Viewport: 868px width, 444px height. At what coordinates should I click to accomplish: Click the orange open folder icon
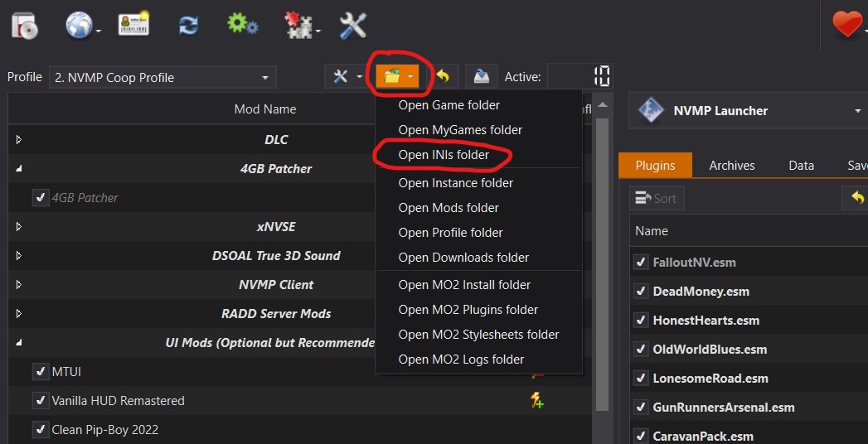[x=392, y=76]
